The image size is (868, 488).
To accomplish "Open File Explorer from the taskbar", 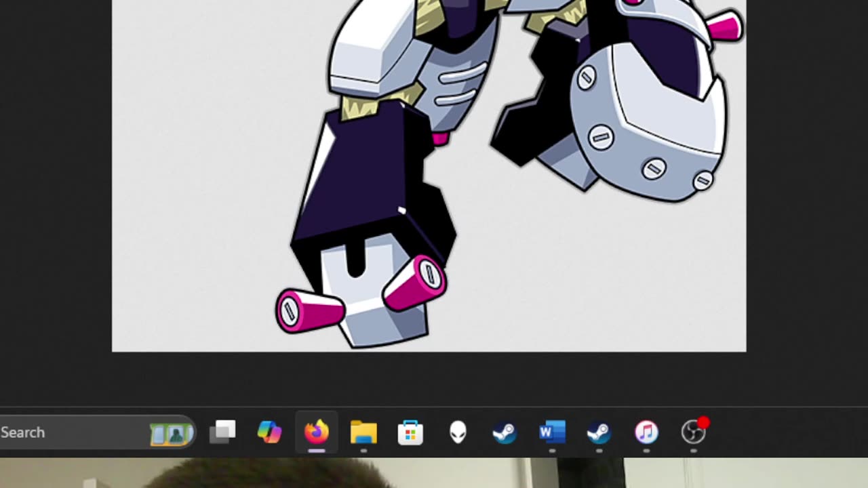I will point(363,432).
